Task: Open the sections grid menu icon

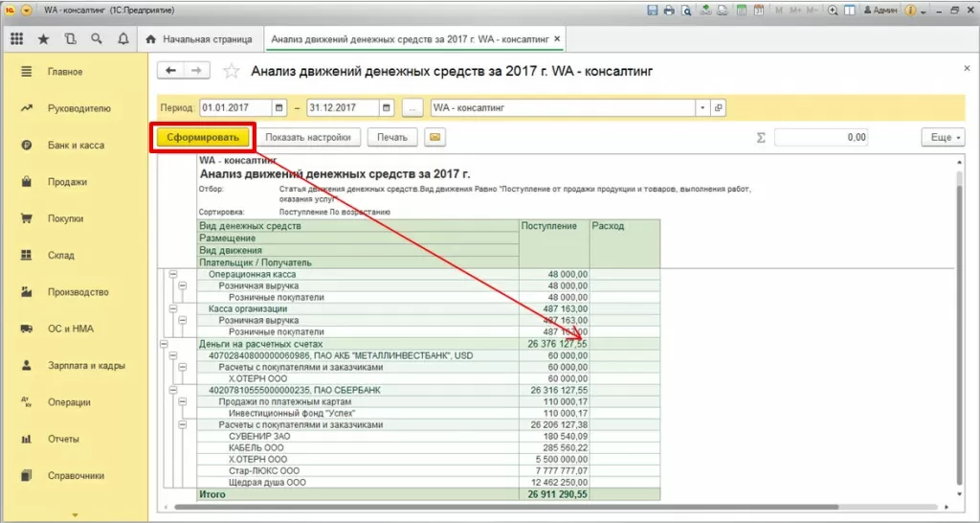Action: (16, 39)
